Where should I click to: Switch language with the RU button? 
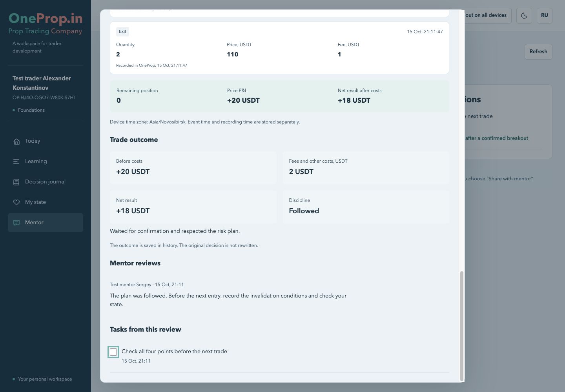545,16
